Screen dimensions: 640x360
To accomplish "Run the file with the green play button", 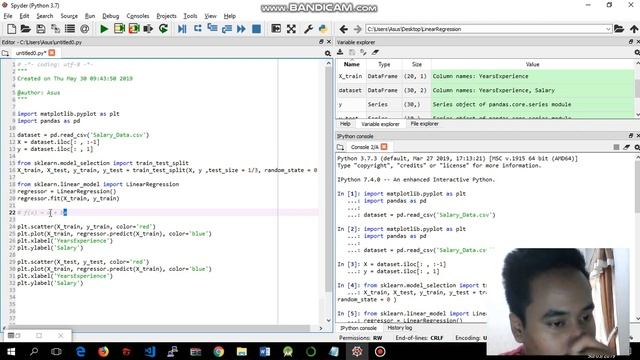I will 104,29.
